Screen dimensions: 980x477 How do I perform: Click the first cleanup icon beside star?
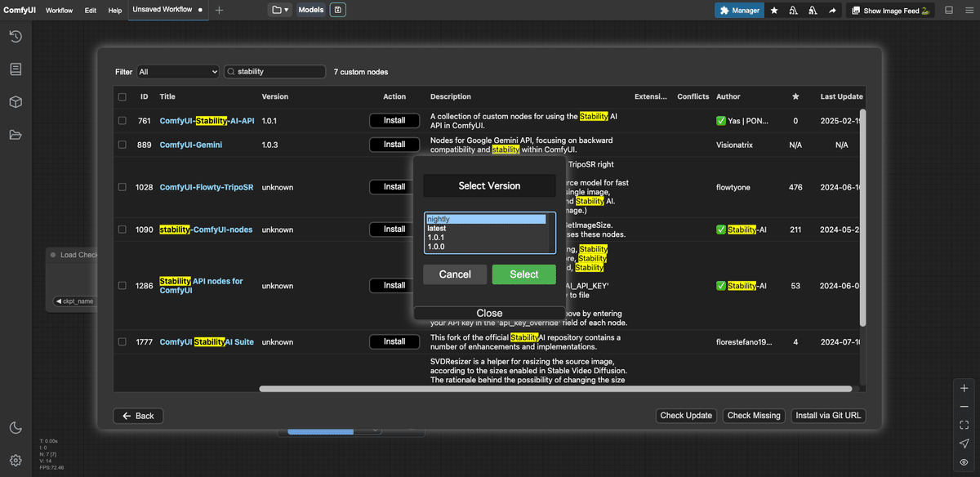pyautogui.click(x=794, y=11)
